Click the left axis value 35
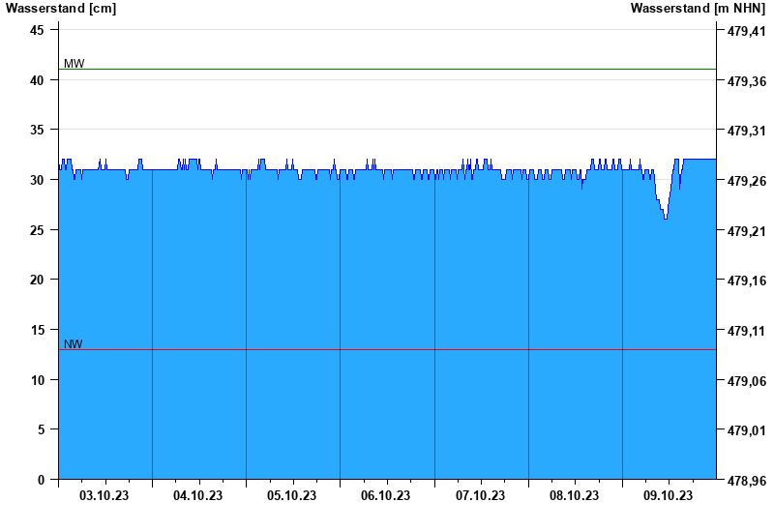The height and width of the screenshot is (532, 774). click(37, 131)
